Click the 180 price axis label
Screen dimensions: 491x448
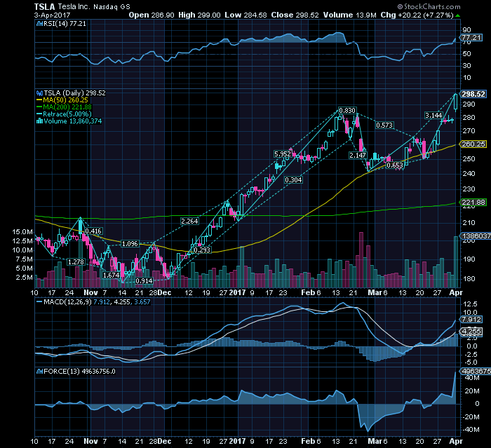469,279
